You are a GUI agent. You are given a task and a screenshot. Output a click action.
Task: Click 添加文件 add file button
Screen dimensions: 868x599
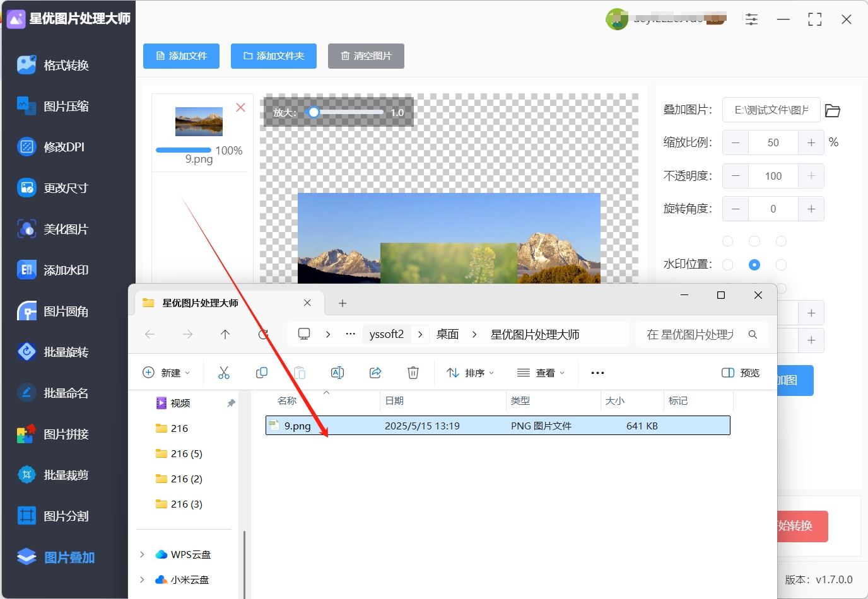click(181, 56)
